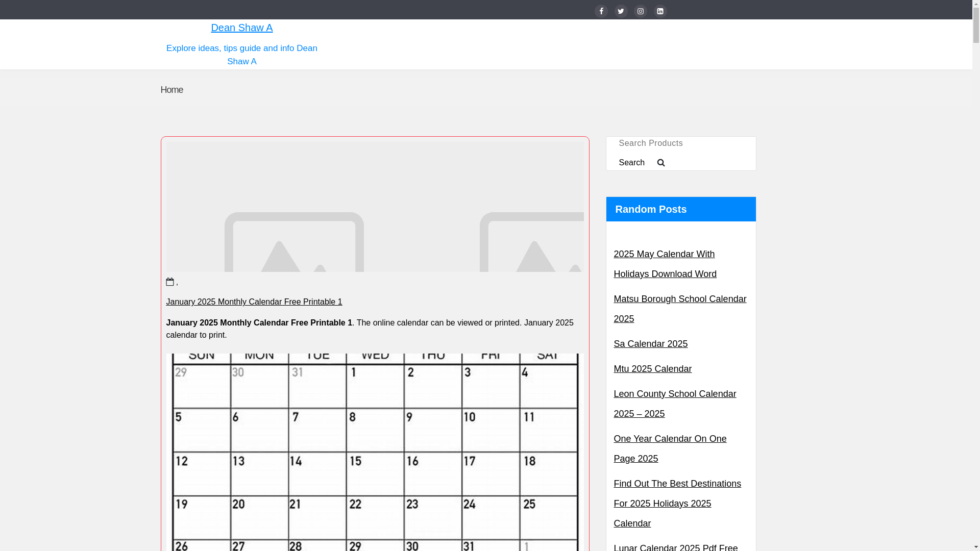Click the placeholder featured image thumbnail
980x551 pixels.
click(x=375, y=207)
